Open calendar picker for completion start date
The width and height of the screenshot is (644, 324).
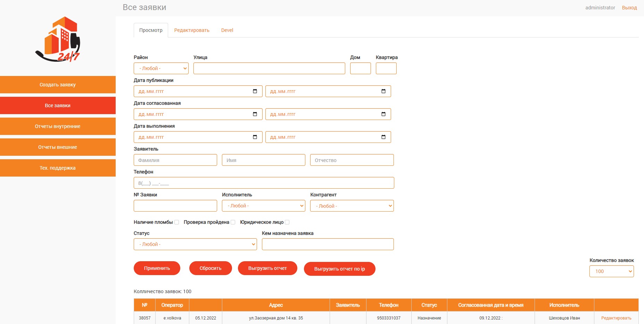click(x=255, y=137)
